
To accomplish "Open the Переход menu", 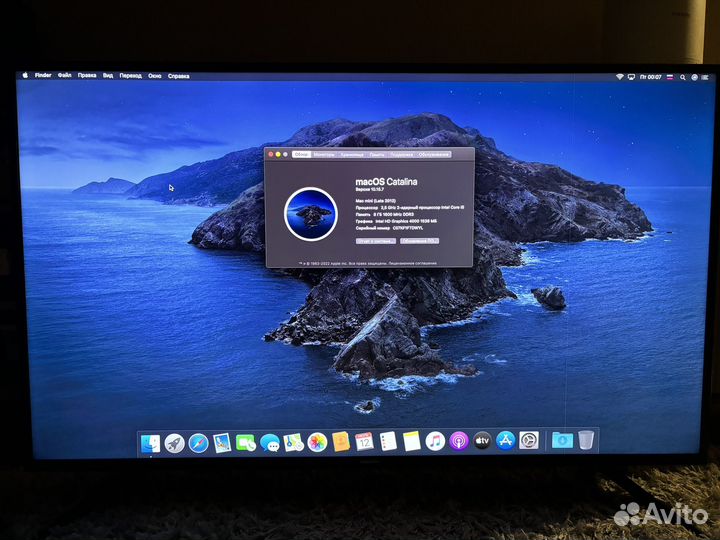I will click(130, 76).
